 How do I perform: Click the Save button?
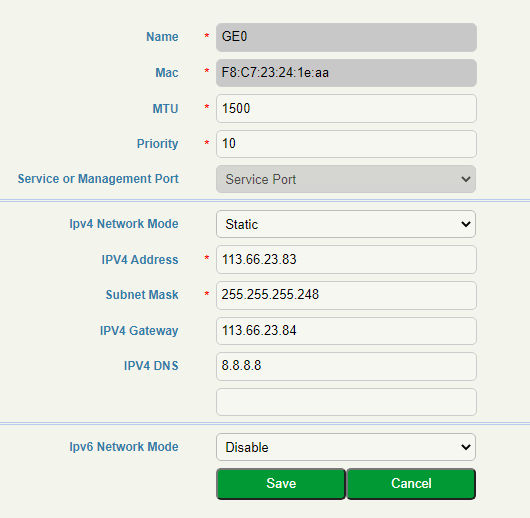281,484
